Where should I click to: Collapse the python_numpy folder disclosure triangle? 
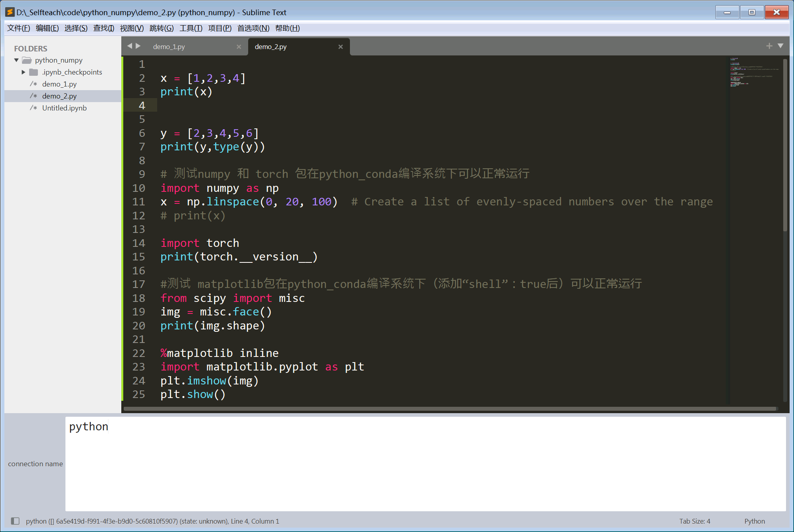(x=16, y=60)
